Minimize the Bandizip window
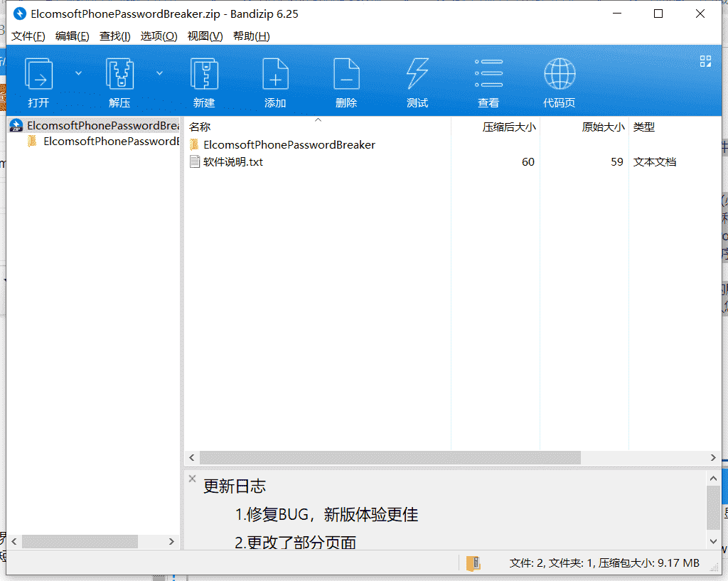Screen dimensions: 728x581 click(617, 14)
